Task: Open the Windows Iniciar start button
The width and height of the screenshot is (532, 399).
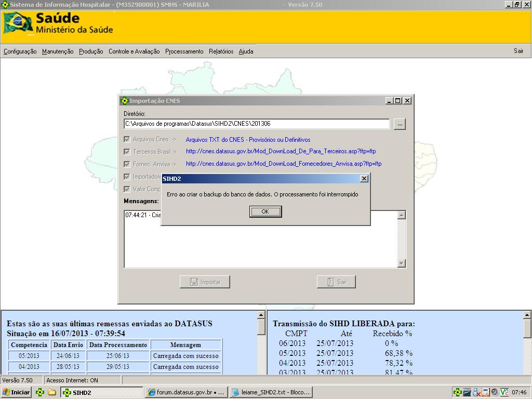Action: (17, 392)
